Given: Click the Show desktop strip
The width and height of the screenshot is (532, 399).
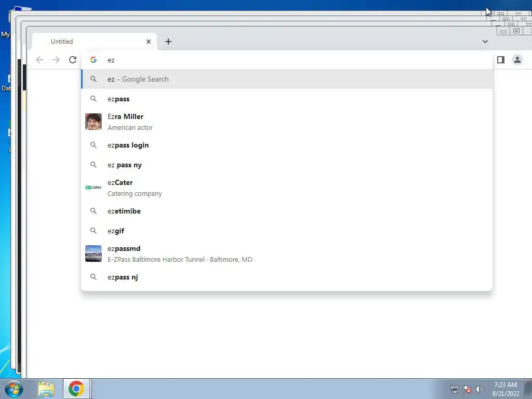Looking at the screenshot, I should [528, 389].
